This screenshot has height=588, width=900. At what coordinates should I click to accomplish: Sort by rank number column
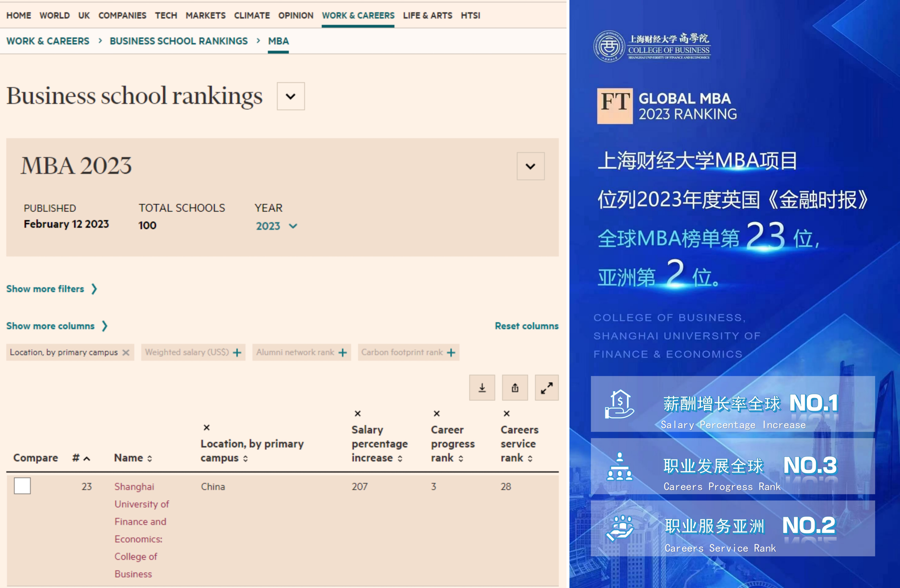pos(81,458)
